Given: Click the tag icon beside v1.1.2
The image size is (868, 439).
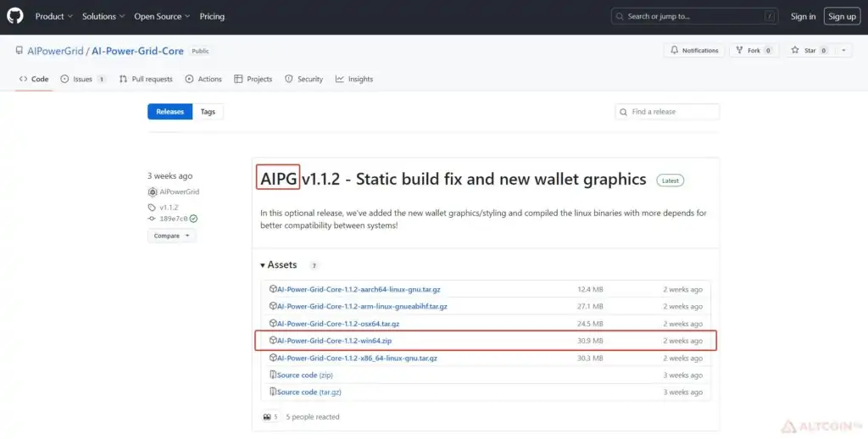Looking at the screenshot, I should coord(152,208).
